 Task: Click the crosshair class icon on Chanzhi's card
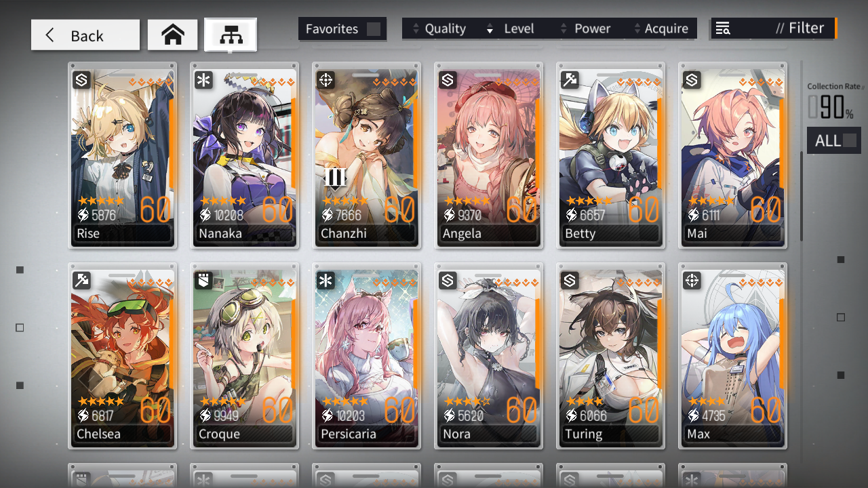(325, 81)
